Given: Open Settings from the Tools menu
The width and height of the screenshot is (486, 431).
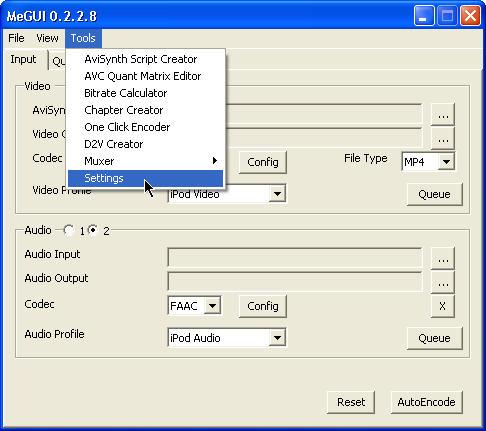Looking at the screenshot, I should point(145,178).
